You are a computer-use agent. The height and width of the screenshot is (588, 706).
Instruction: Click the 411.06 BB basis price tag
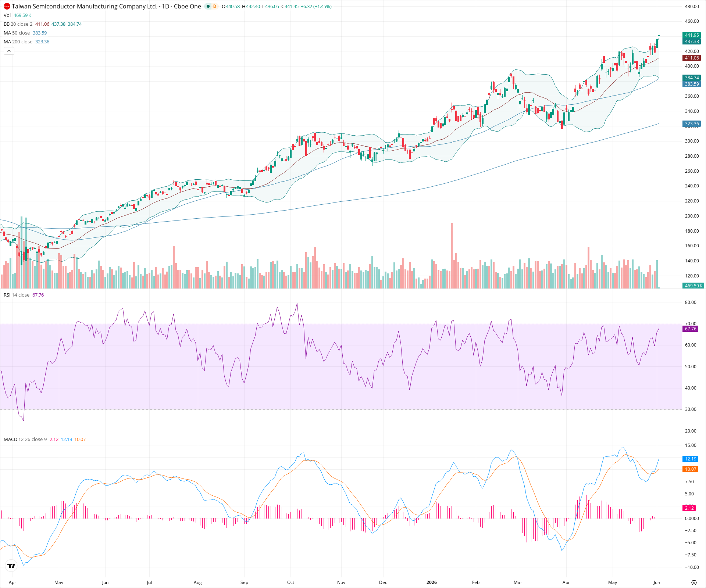(x=692, y=58)
